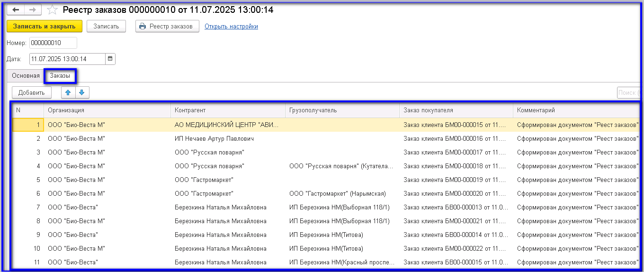Click in the Дата input field
This screenshot has width=644, height=272.
click(x=67, y=59)
